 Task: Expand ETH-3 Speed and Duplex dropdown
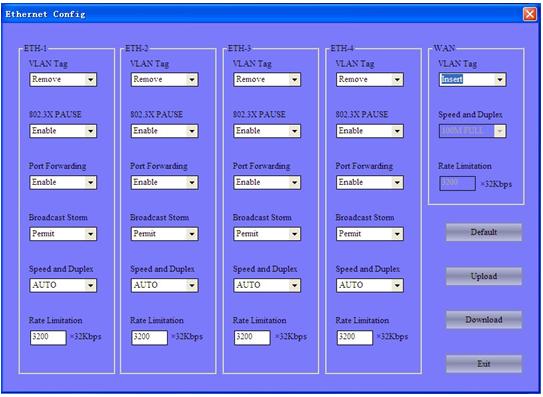coord(267,285)
